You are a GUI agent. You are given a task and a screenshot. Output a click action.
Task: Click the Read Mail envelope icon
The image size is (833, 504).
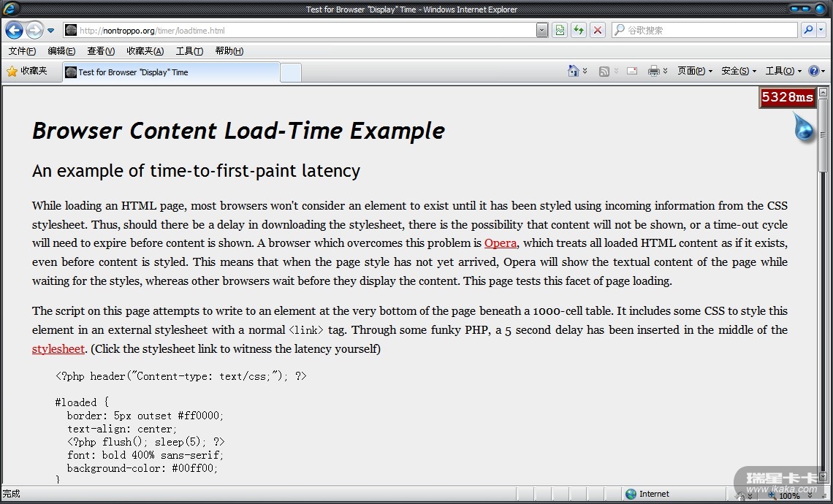tap(631, 71)
